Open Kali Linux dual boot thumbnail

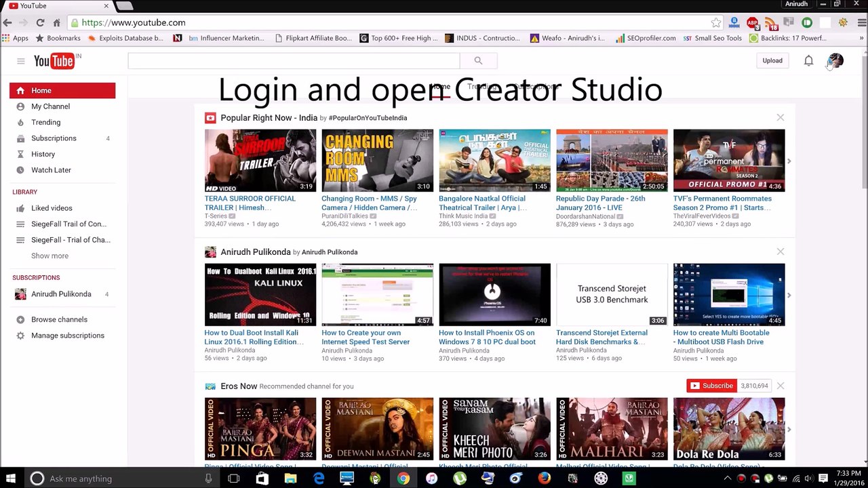tap(260, 295)
